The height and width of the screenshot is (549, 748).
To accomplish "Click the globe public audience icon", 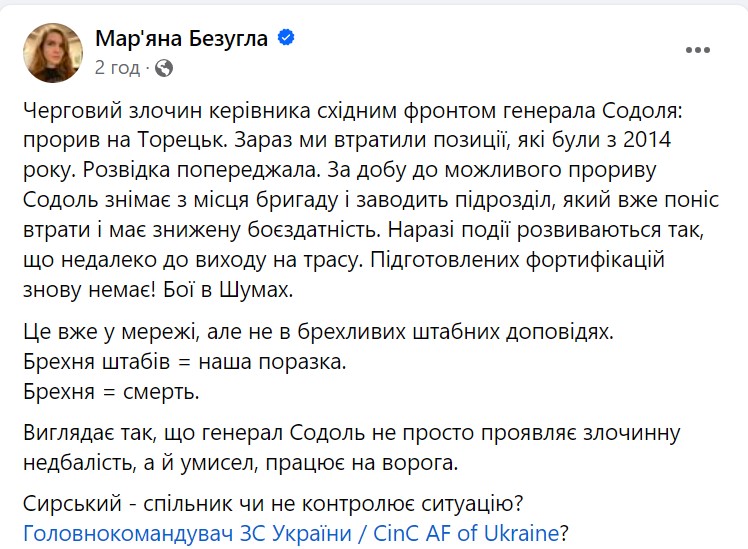I will [165, 68].
